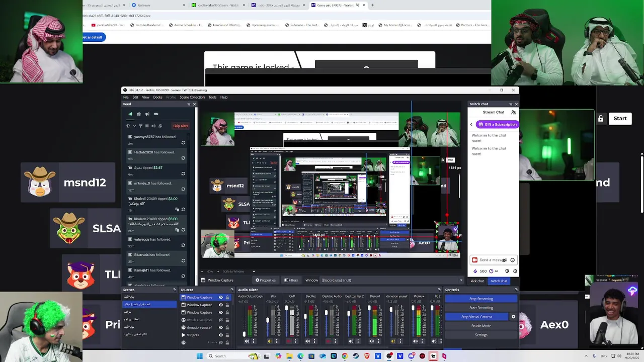
Task: Click the Skip Alert button
Action: pos(180,126)
